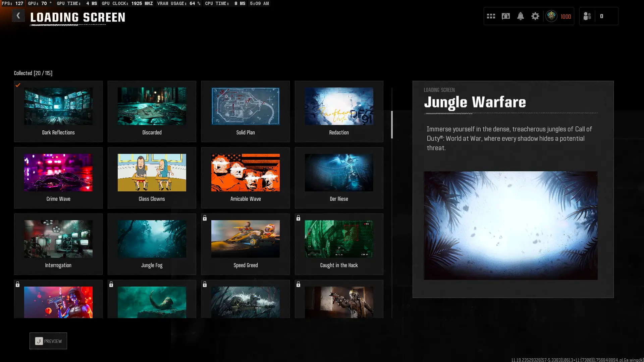644x362 pixels.
Task: Click the lock icon on Caught in the Hack
Action: tap(298, 218)
